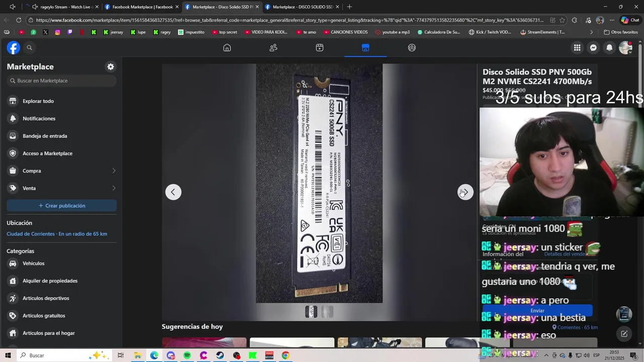Viewport: 644px width, 362px height.
Task: Click Buscar en Marketplace field
Action: (x=61, y=80)
